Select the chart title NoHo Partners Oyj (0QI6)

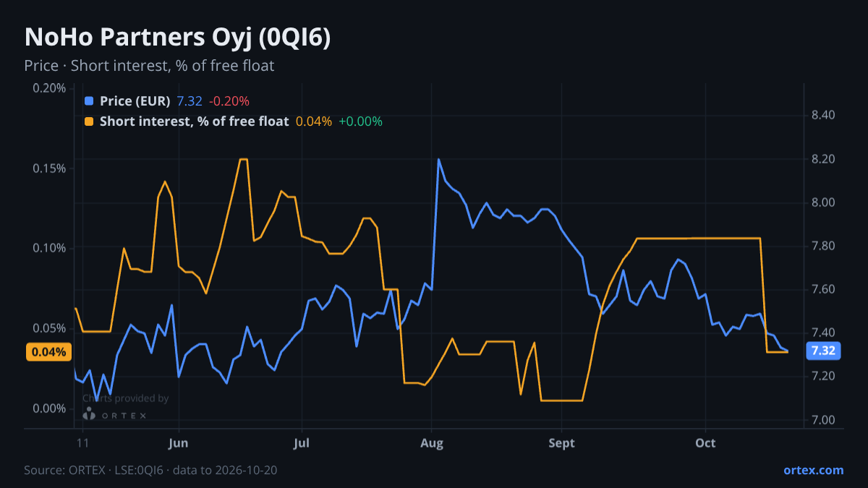click(178, 38)
